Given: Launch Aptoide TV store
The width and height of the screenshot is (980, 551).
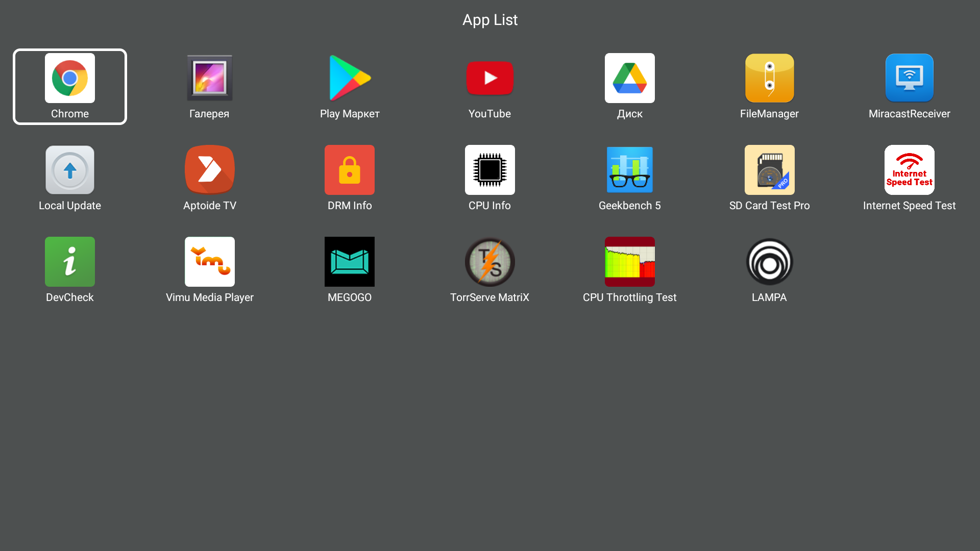Looking at the screenshot, I should (x=209, y=170).
